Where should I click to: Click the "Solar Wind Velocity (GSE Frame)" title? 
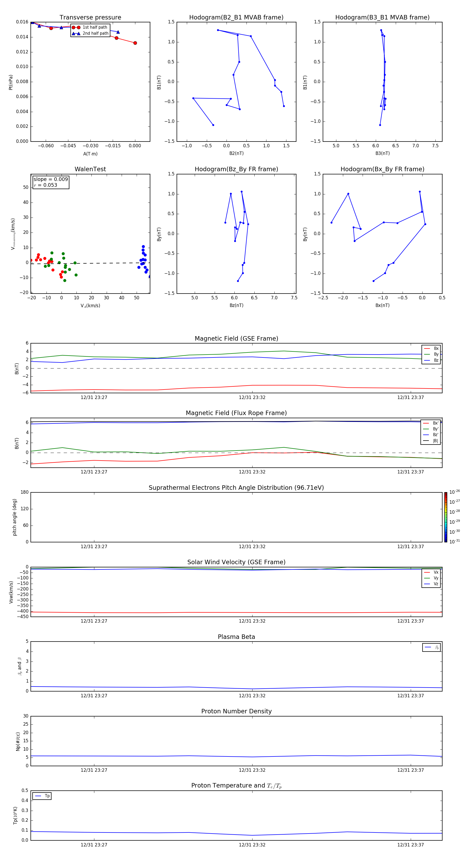[x=236, y=562]
